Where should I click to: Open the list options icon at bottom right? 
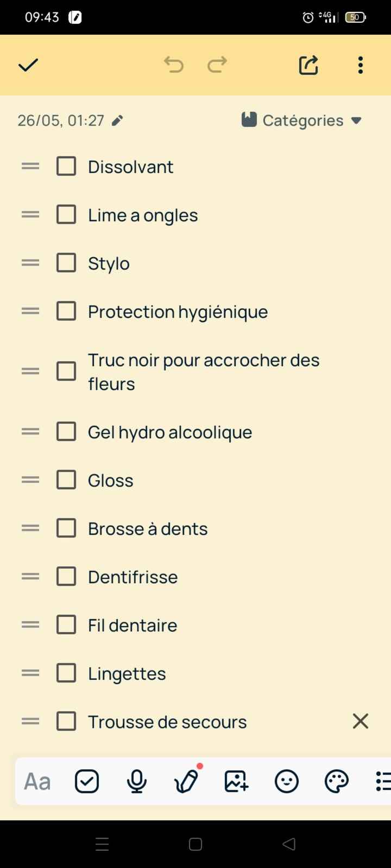(383, 781)
